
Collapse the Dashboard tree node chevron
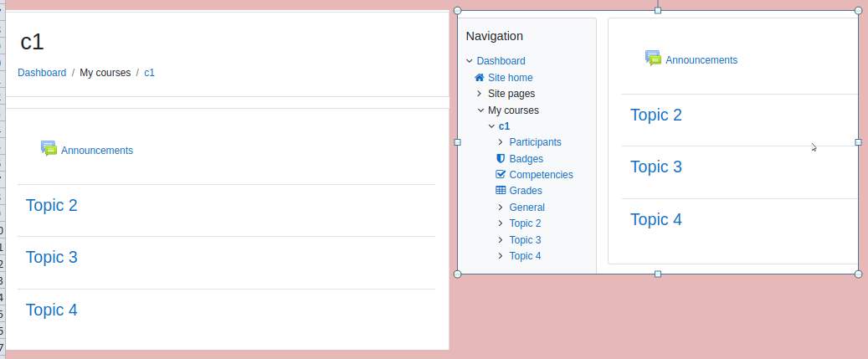470,61
